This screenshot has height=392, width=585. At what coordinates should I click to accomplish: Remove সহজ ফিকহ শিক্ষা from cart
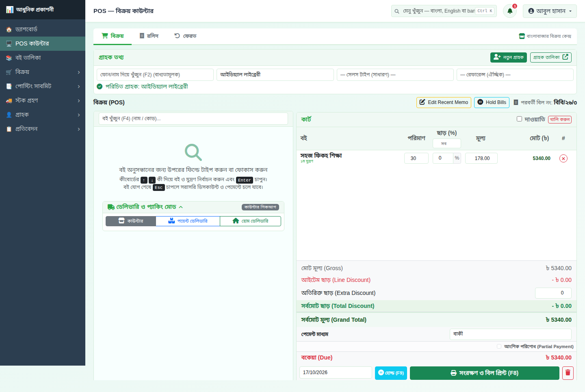point(563,158)
